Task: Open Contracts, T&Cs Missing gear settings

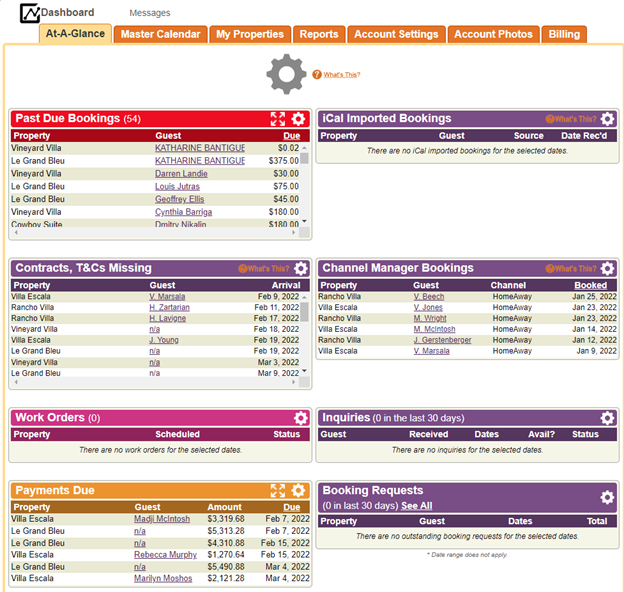Action: pos(300,269)
